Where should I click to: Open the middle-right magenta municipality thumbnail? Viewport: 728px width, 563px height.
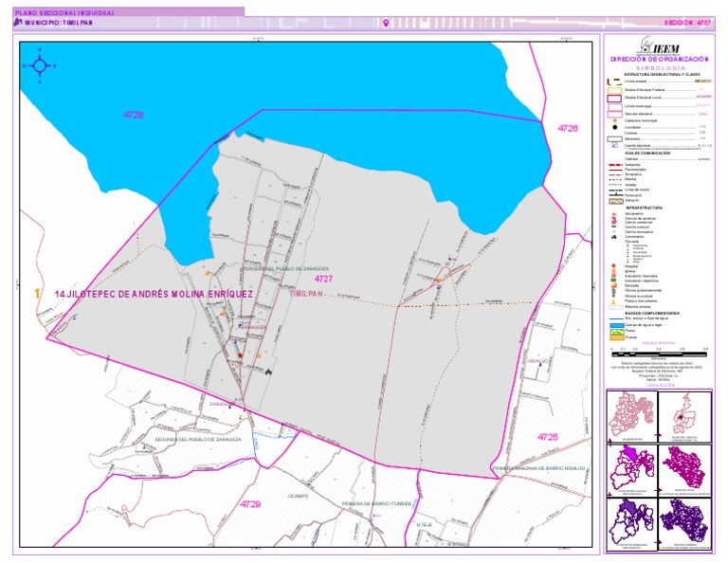pos(684,470)
